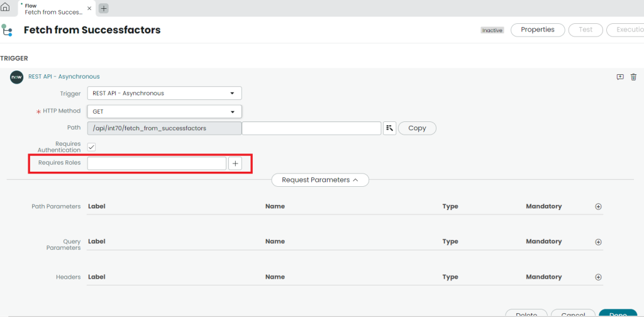Click the Copy path button
Viewport: 644px width, 317px height.
(417, 128)
